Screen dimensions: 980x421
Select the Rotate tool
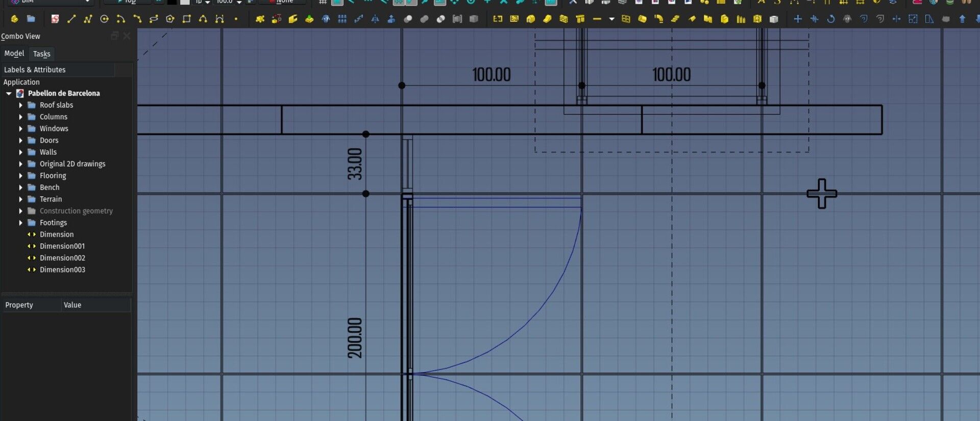831,19
